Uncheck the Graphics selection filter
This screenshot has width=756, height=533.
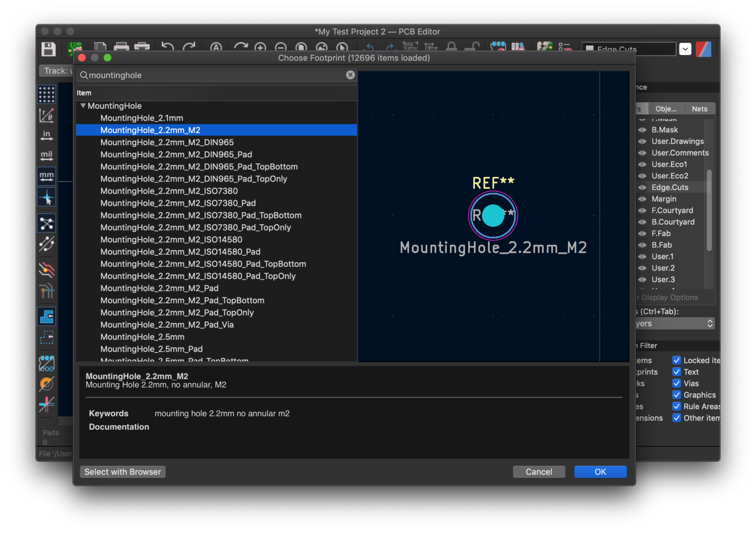click(x=677, y=395)
